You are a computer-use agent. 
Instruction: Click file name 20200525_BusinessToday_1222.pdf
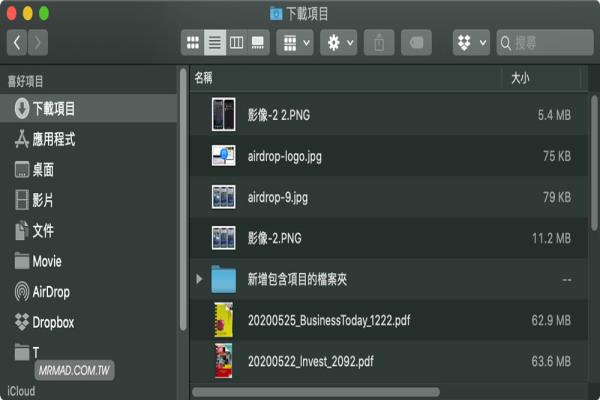pyautogui.click(x=329, y=320)
